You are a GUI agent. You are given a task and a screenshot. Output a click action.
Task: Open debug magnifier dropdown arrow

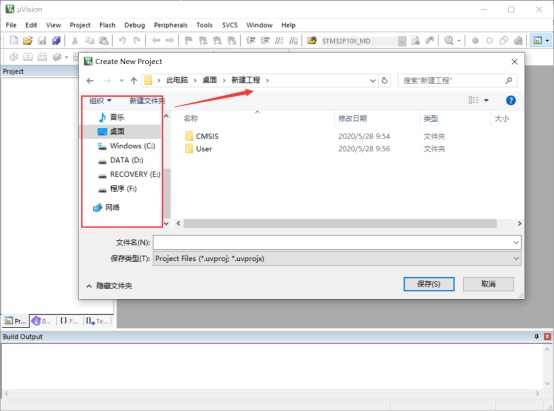[x=459, y=41]
